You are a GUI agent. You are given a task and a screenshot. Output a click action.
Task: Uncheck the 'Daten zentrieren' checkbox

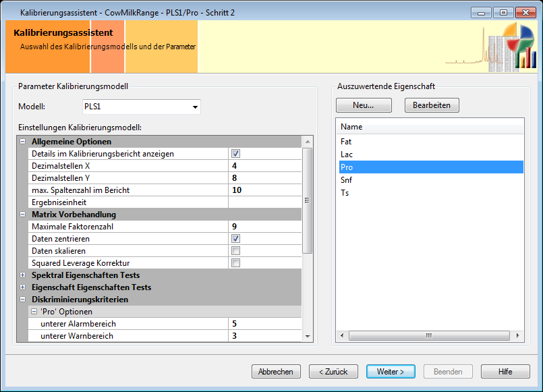pos(235,239)
